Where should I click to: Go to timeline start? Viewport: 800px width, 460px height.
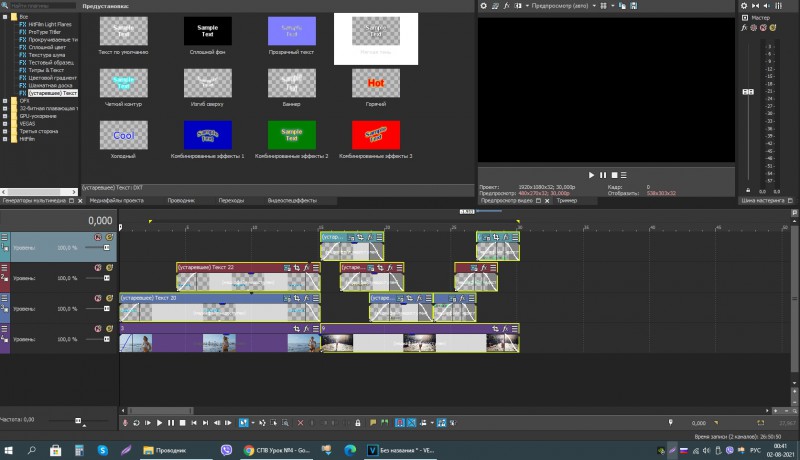click(x=194, y=423)
